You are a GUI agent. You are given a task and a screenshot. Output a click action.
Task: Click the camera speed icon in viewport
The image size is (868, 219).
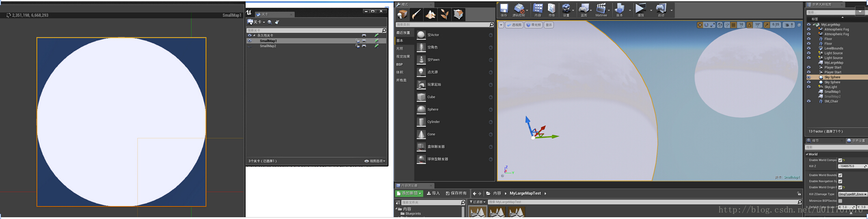(x=788, y=25)
